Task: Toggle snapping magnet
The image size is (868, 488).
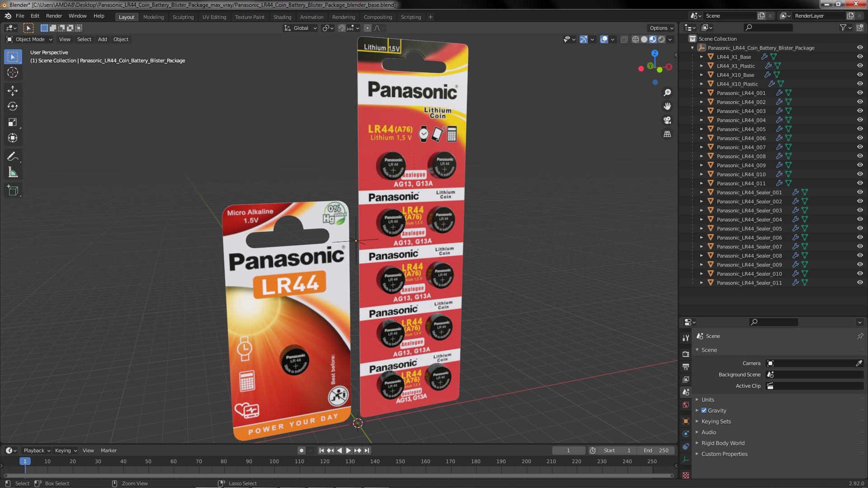Action: tap(342, 28)
